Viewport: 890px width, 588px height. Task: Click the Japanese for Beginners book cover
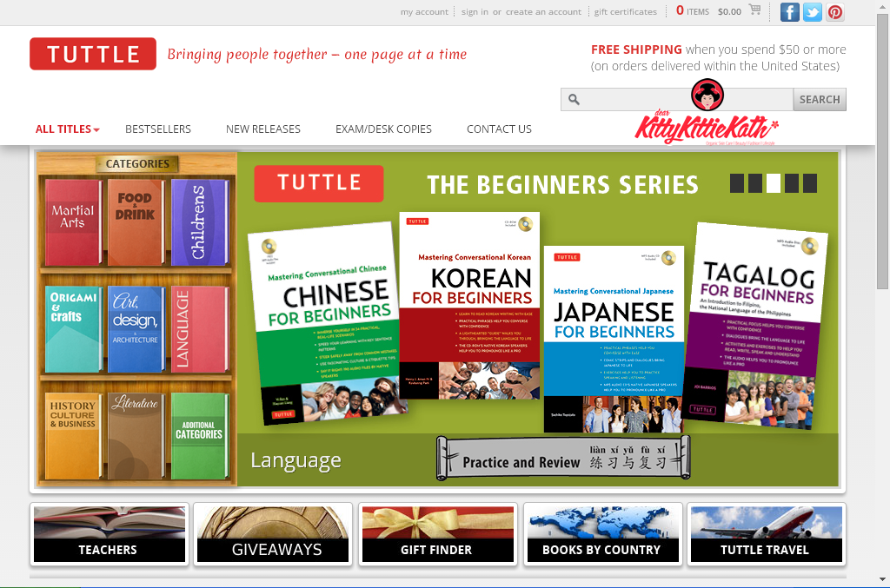(x=614, y=339)
